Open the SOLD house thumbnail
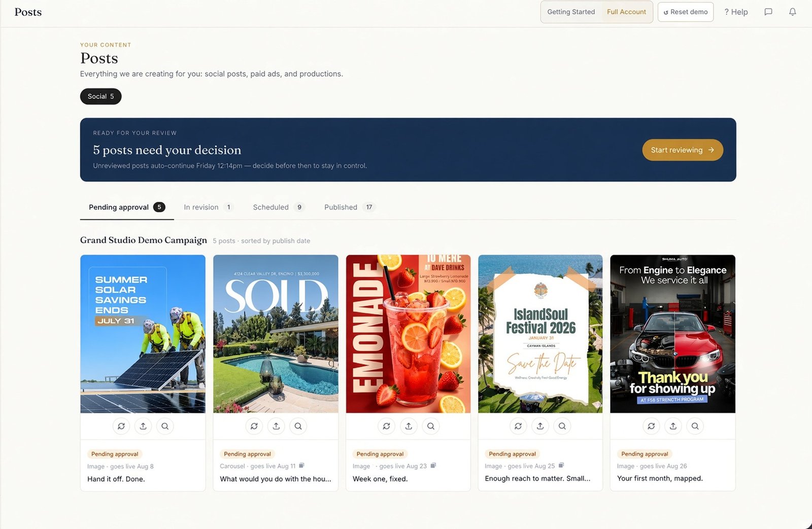Viewport: 812px width, 529px height. point(276,334)
